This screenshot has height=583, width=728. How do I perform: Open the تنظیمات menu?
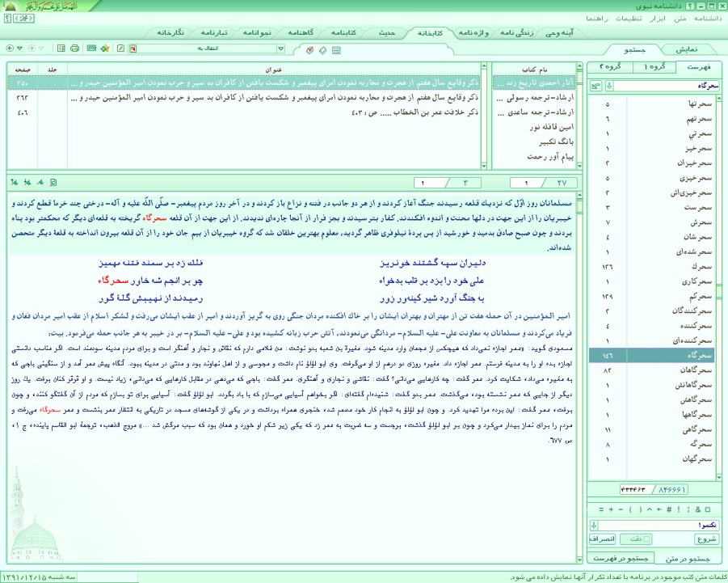pos(629,19)
